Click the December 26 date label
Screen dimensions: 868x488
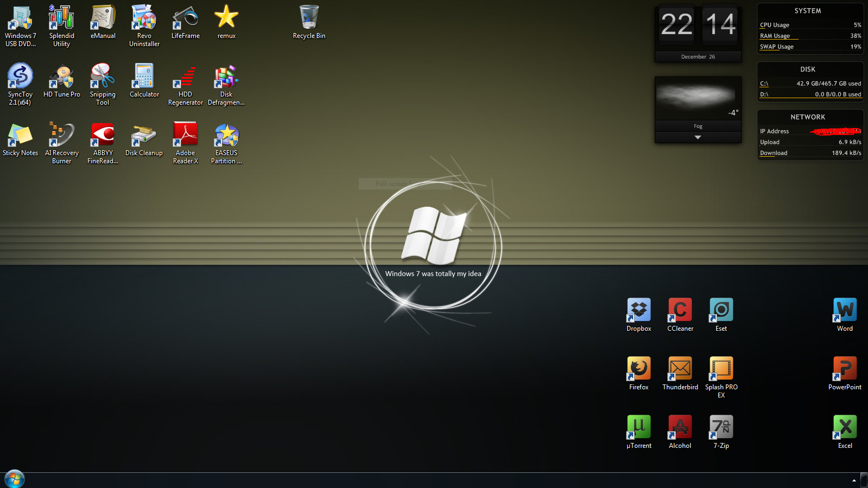pyautogui.click(x=698, y=57)
